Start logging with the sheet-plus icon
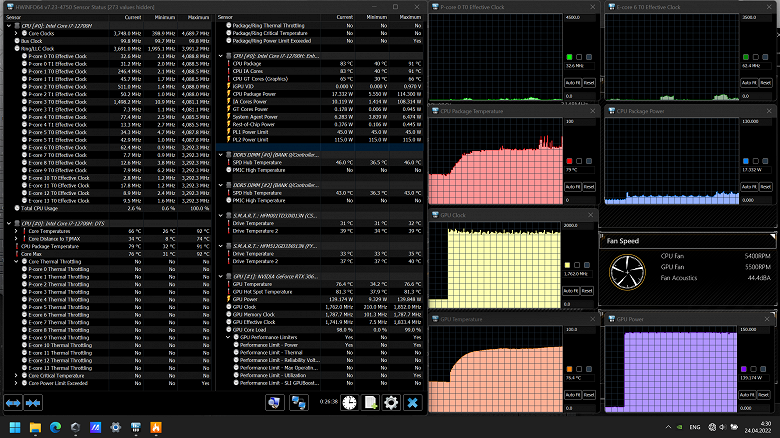Screen dimensions: 780x438 (370, 403)
